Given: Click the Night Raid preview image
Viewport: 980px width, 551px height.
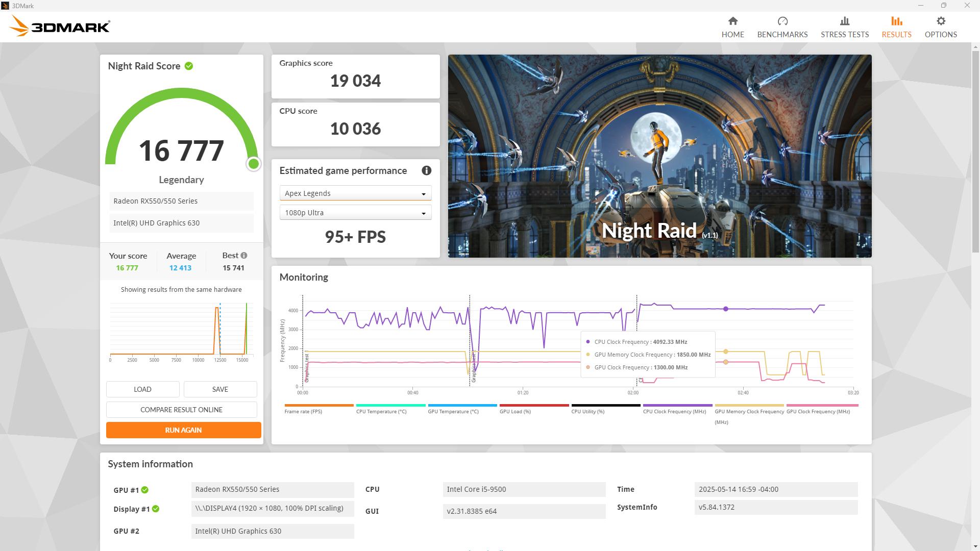Looking at the screenshot, I should click(x=659, y=156).
